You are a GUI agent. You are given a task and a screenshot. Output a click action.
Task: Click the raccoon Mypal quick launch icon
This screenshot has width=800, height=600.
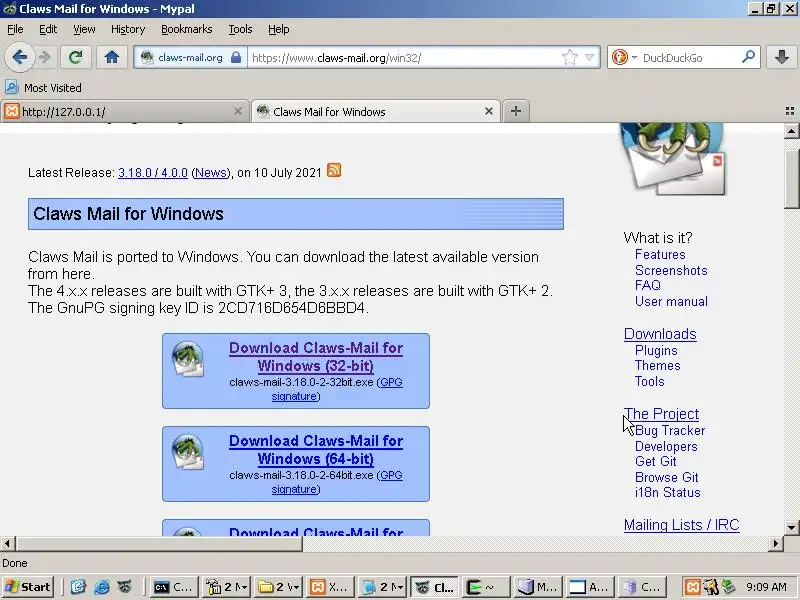(124, 587)
